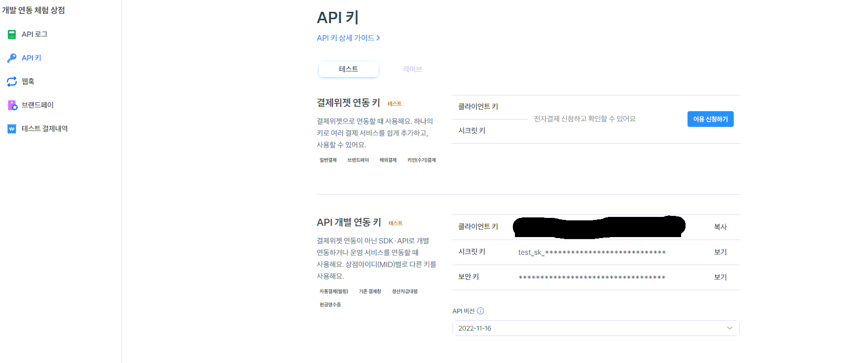Click the 결제위젯 연동 키 heading
The width and height of the screenshot is (868, 363).
[x=348, y=103]
